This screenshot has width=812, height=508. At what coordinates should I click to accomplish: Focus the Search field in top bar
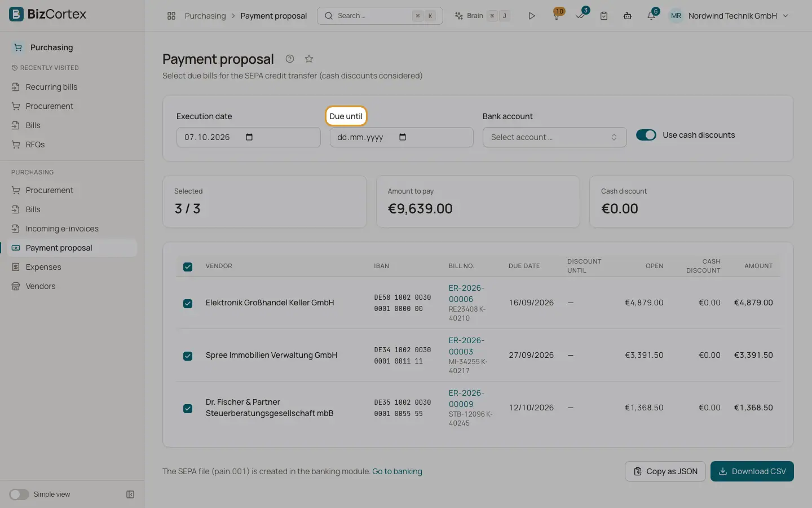(380, 16)
